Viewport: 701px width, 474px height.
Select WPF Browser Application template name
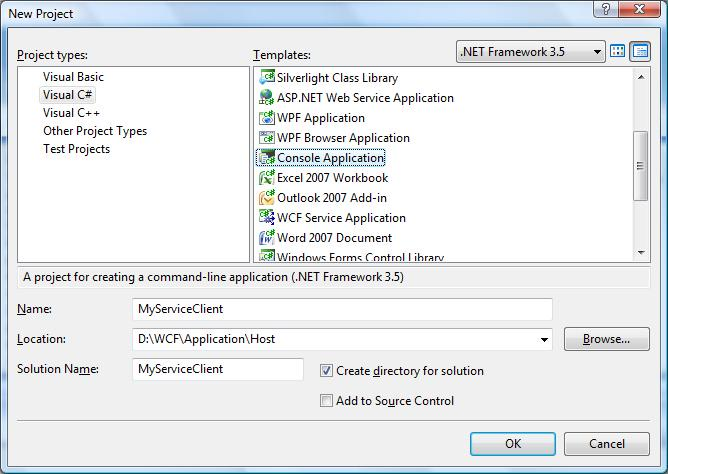click(x=343, y=138)
